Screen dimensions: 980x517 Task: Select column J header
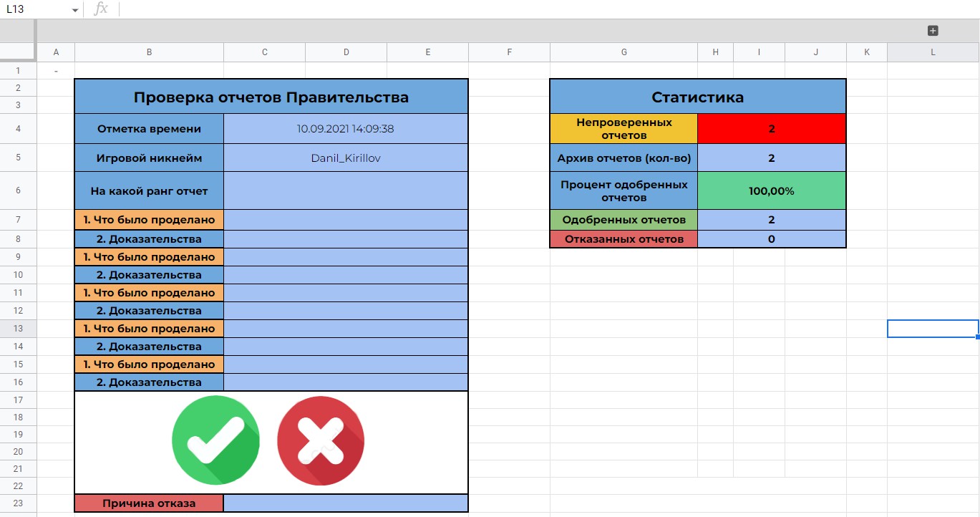pyautogui.click(x=816, y=52)
